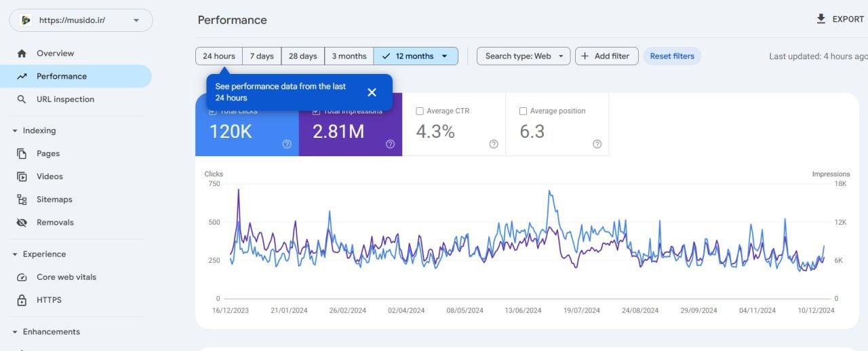Click the Sitemaps icon in sidebar
Viewport: 868px width, 351px height.
pos(22,200)
